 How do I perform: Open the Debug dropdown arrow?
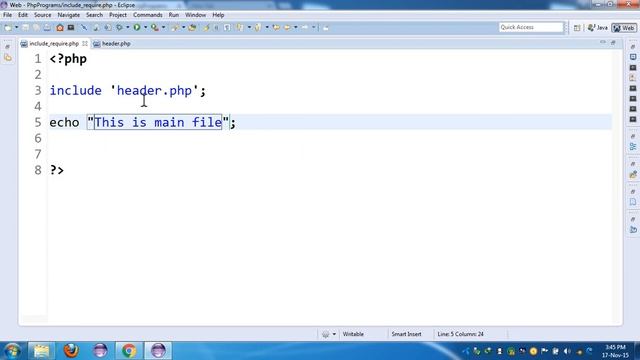[x=127, y=27]
